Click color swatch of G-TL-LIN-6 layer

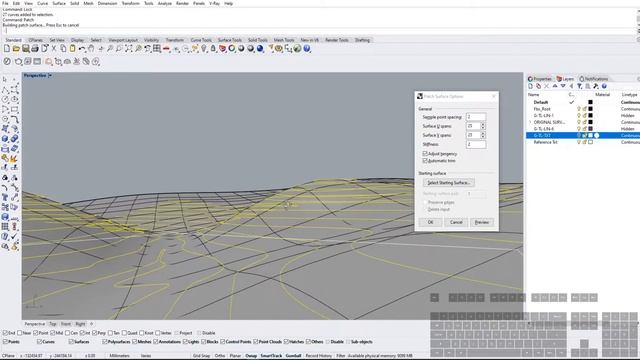point(590,129)
